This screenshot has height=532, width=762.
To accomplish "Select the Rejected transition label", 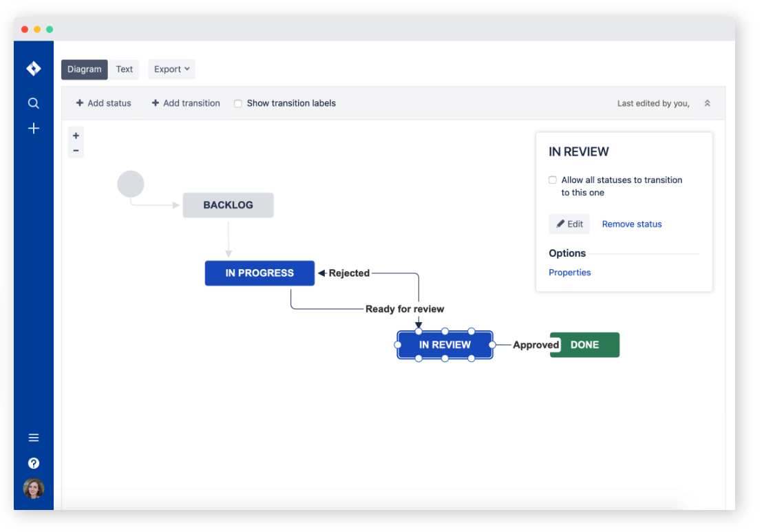I will click(349, 273).
